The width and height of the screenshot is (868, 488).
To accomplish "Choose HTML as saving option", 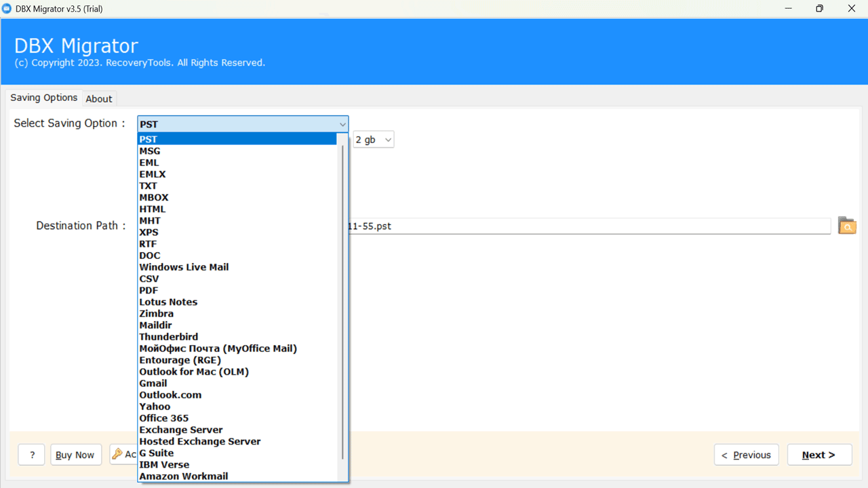I will [x=237, y=209].
